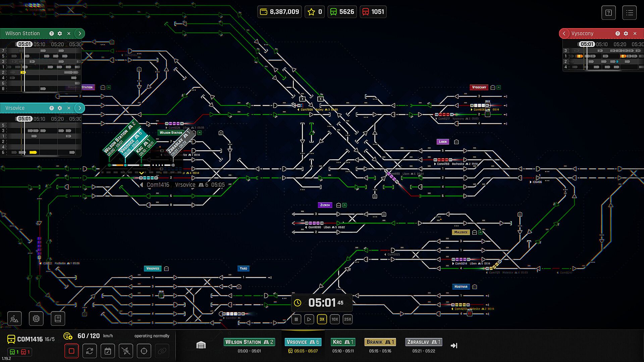Viewport: 644px width, 362px height.
Task: Click the reverse train direction icon
Action: (x=90, y=351)
